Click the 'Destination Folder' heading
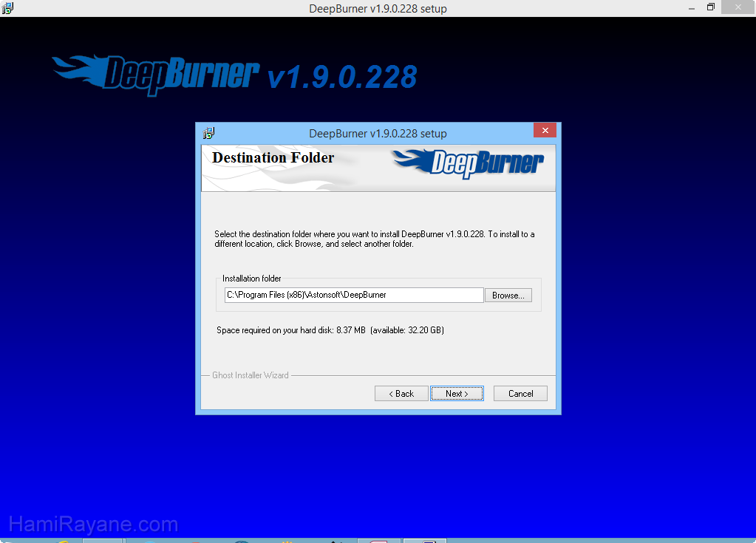Image resolution: width=756 pixels, height=543 pixels. point(273,157)
